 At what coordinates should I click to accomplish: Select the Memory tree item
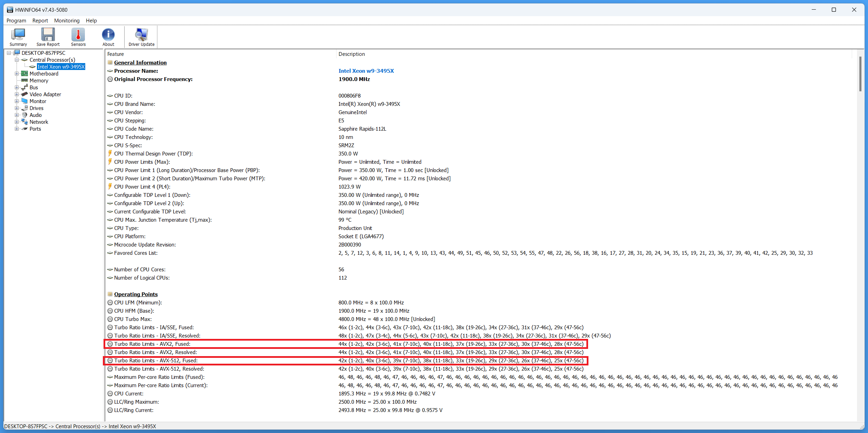click(39, 80)
